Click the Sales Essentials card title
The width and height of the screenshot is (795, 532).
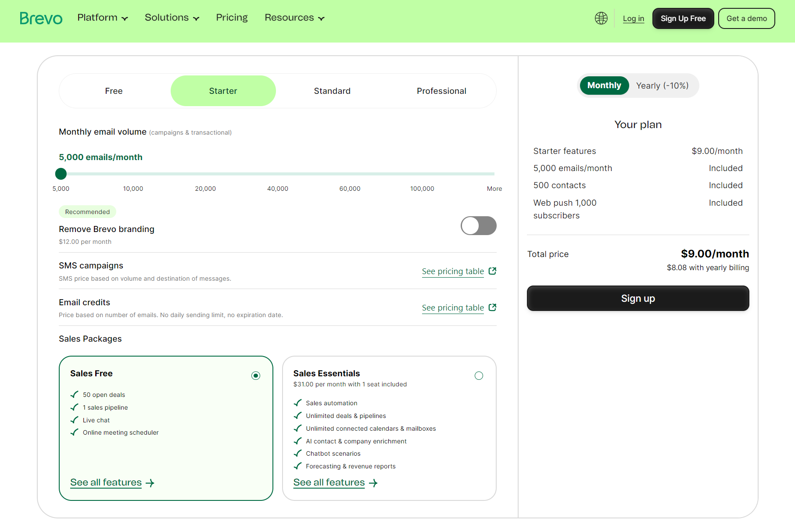326,373
